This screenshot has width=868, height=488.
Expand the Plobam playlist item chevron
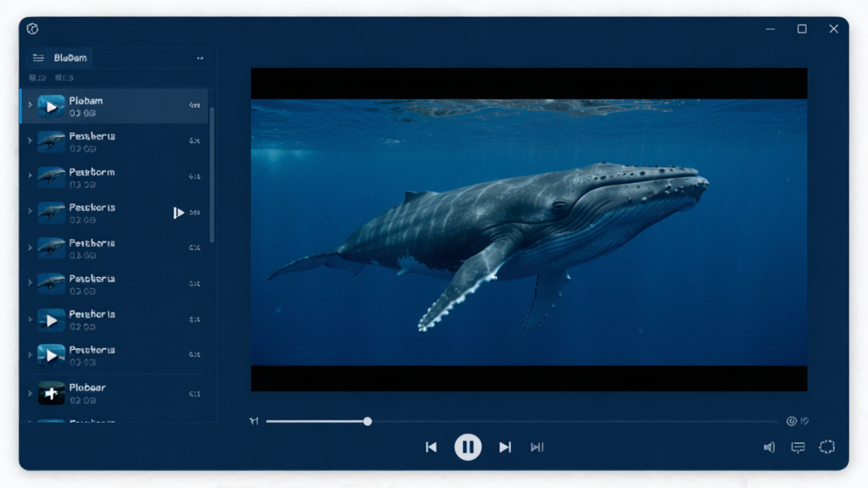[x=30, y=105]
